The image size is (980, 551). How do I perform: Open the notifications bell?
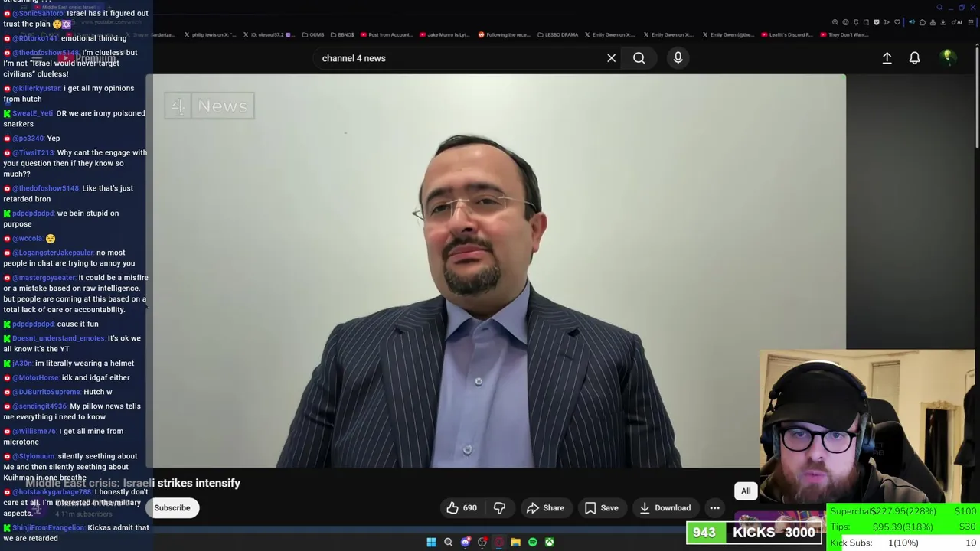914,58
